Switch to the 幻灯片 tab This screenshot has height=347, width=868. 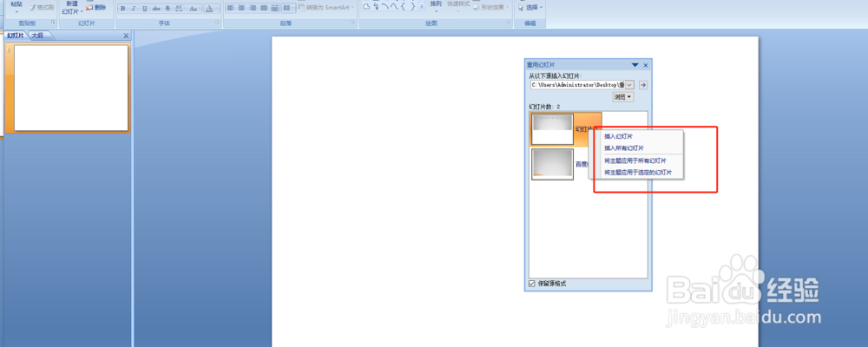(16, 36)
